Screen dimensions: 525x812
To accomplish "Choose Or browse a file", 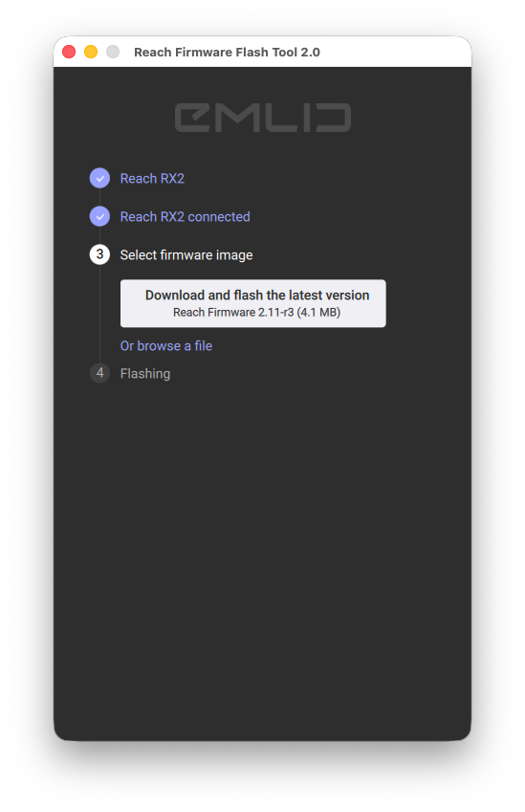I will (x=166, y=346).
